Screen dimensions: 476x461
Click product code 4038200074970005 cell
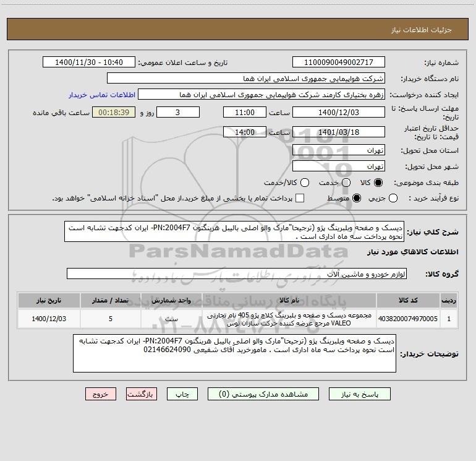tap(408, 319)
